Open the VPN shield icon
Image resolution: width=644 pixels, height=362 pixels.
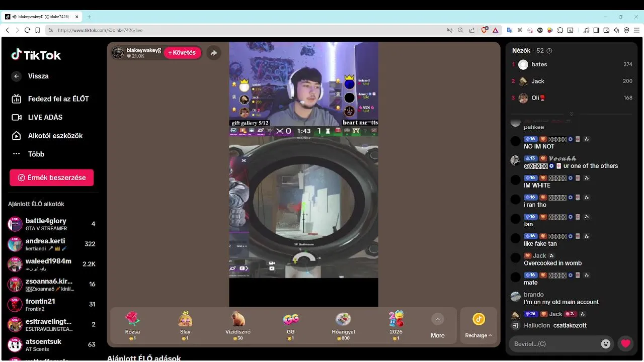pyautogui.click(x=626, y=30)
